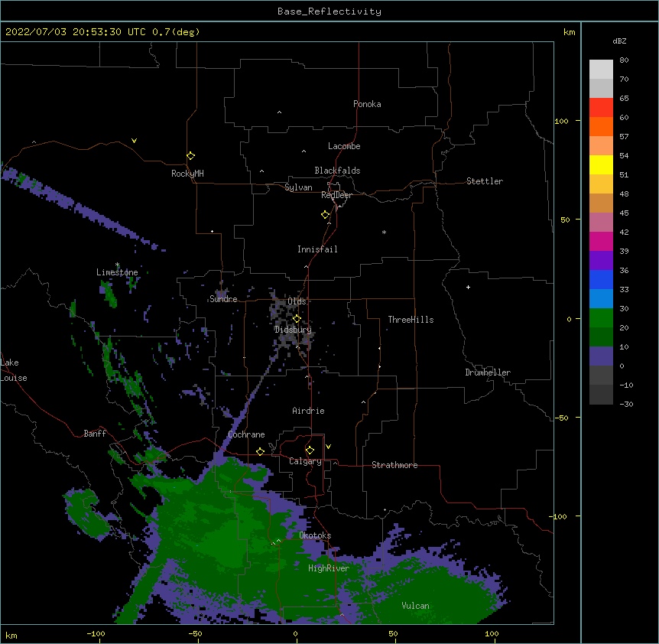This screenshot has width=659, height=644.
Task: Click the dusty pink 45 dBZ legend swatch
Action: tap(601, 223)
